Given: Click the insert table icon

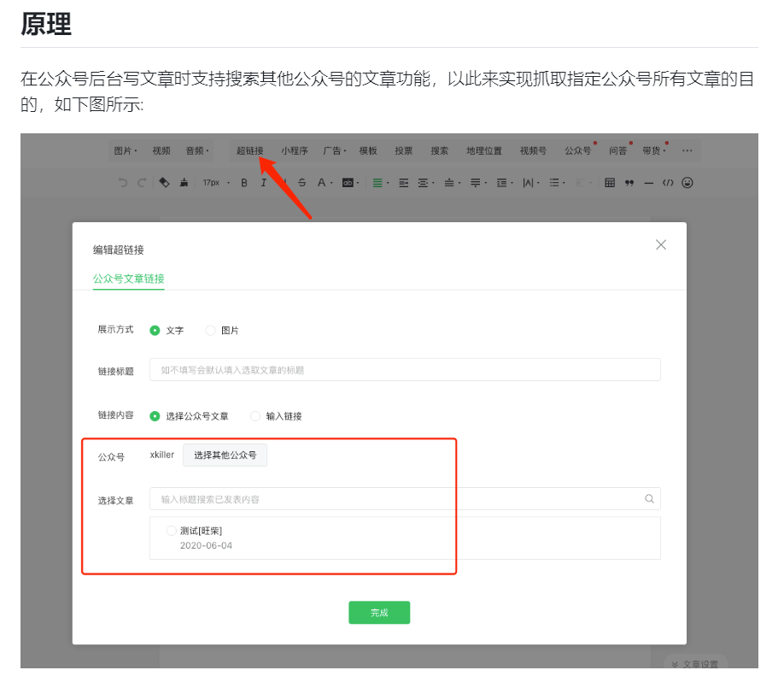Looking at the screenshot, I should (x=610, y=182).
